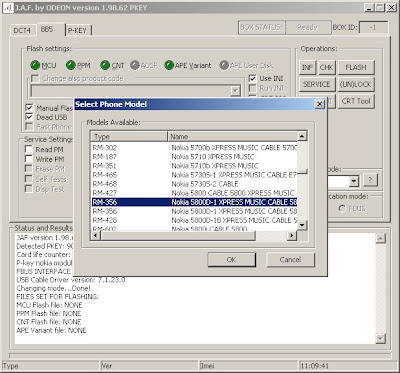Select RM-465 Nokia 5730S-1 row

194,175
